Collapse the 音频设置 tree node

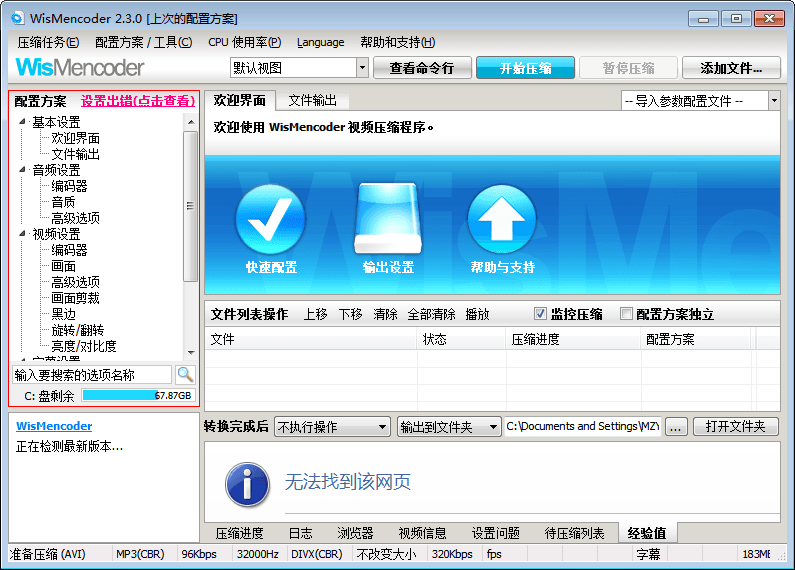22,169
